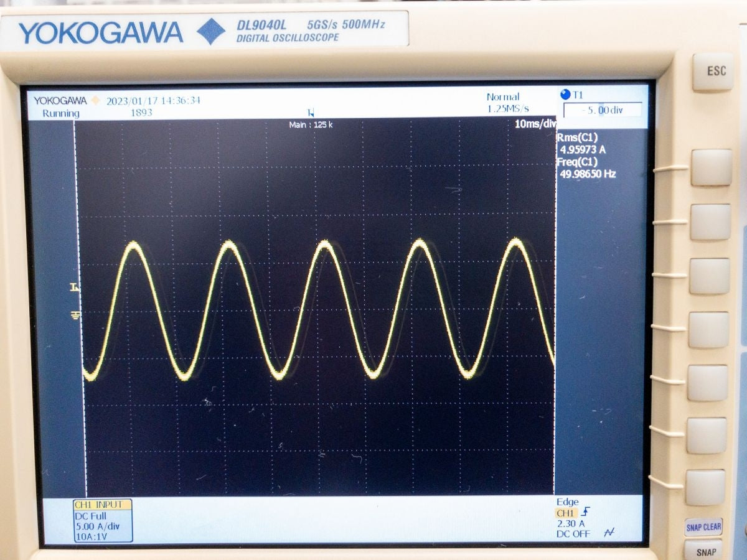The height and width of the screenshot is (560, 747).
Task: Click the trigger level marker on left edge
Action: 75,287
